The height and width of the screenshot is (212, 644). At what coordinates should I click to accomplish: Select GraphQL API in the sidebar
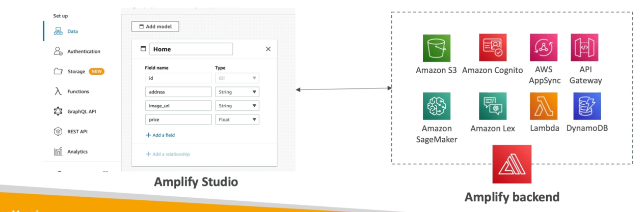coord(81,111)
